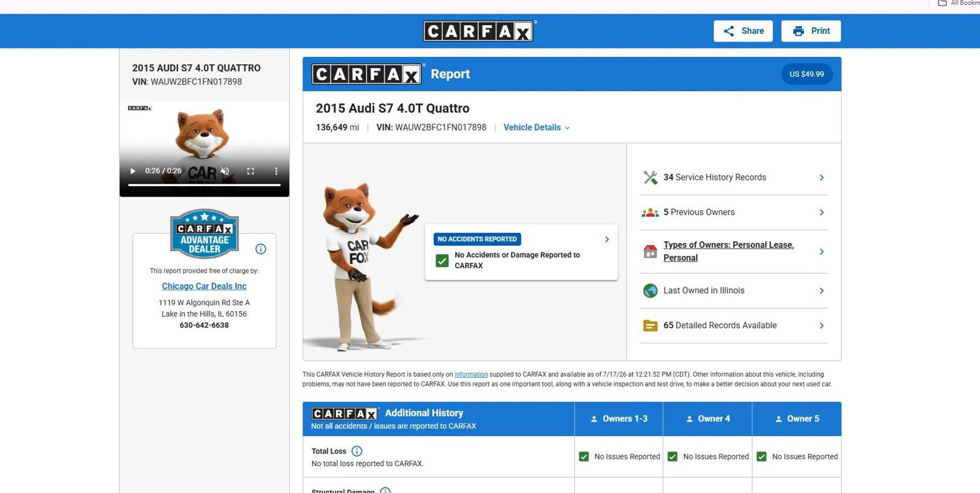Open the Chicago Car Deals Inc link
980x493 pixels.
(x=204, y=286)
